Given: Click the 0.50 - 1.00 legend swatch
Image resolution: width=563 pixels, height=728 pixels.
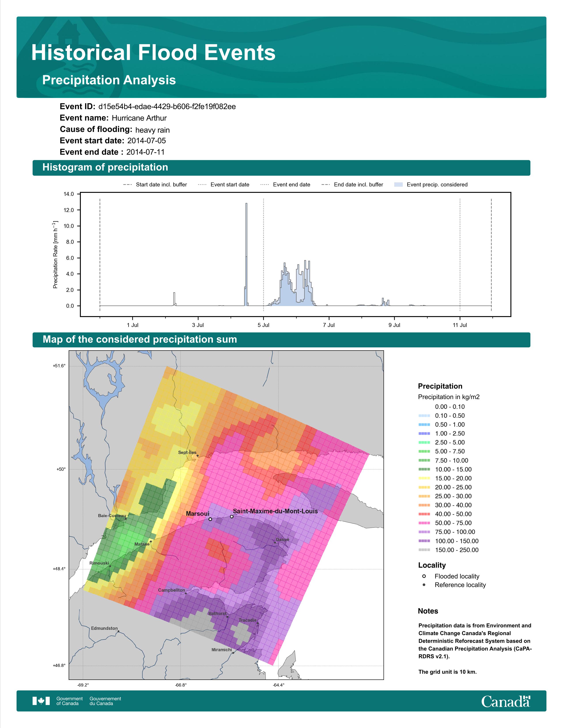Looking at the screenshot, I should 424,425.
